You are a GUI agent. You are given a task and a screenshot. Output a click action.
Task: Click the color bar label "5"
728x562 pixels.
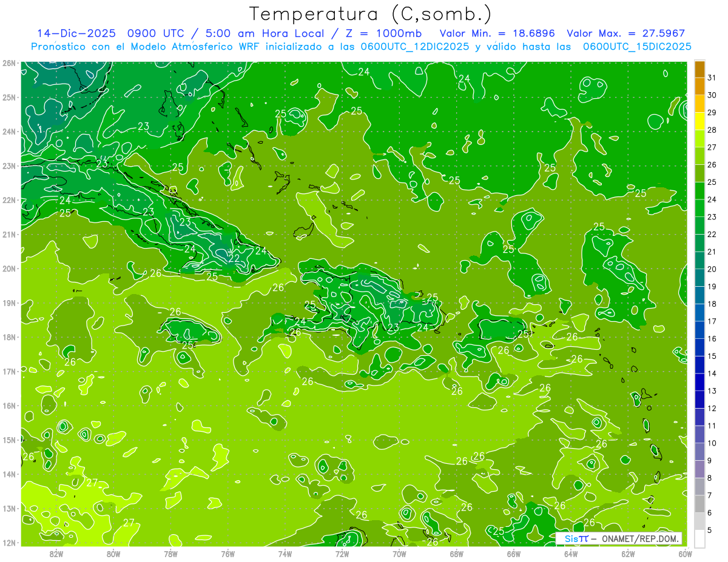click(710, 530)
